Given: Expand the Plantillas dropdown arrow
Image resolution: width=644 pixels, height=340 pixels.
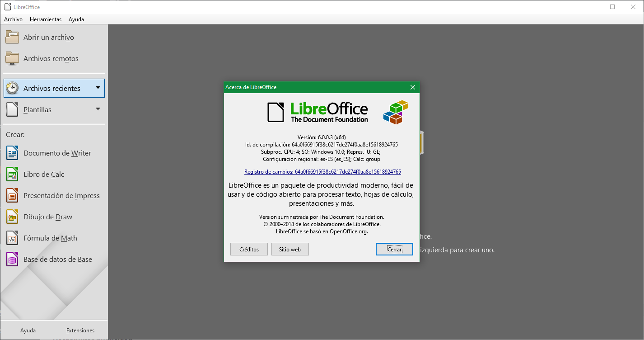Looking at the screenshot, I should (98, 109).
